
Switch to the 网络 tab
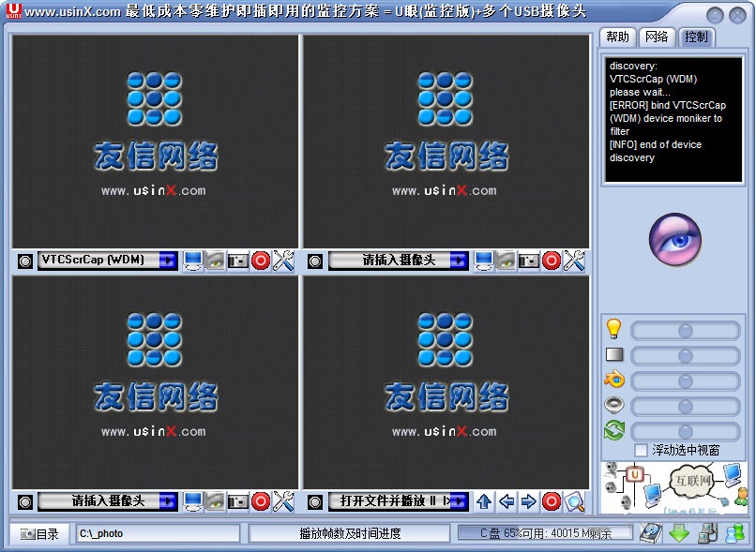pyautogui.click(x=657, y=37)
